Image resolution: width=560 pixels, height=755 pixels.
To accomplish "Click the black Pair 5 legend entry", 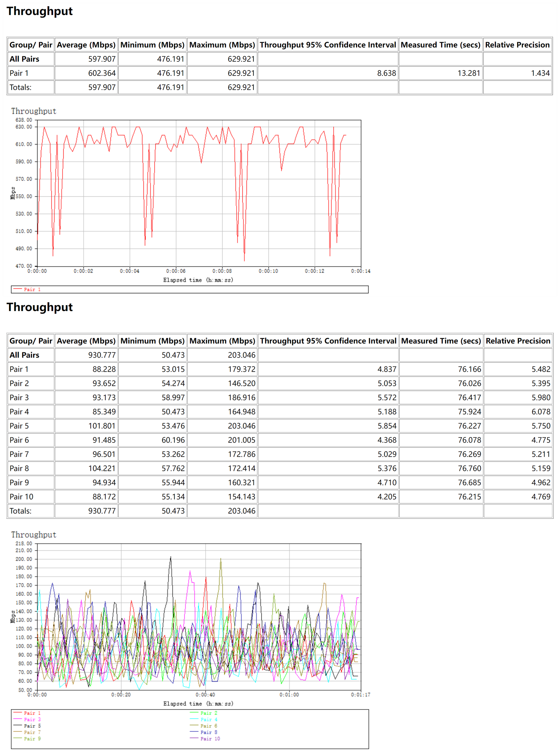I will (32, 726).
